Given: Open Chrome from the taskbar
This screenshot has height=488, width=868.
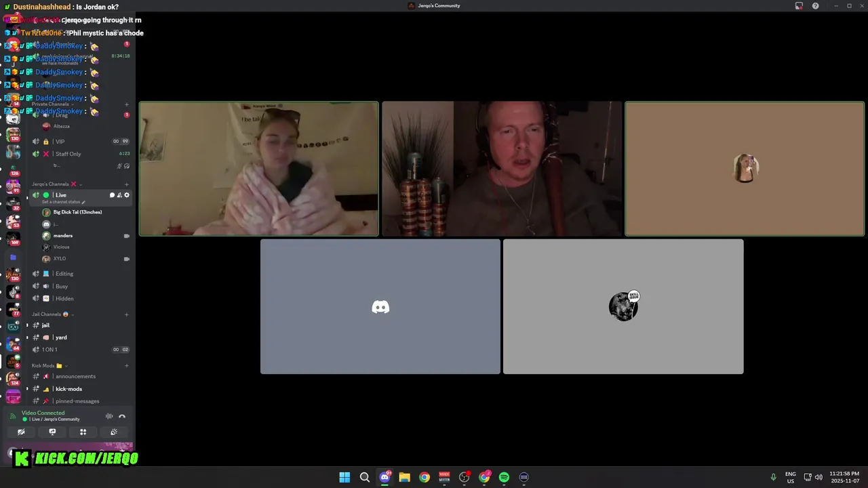Looking at the screenshot, I should pyautogui.click(x=425, y=477).
